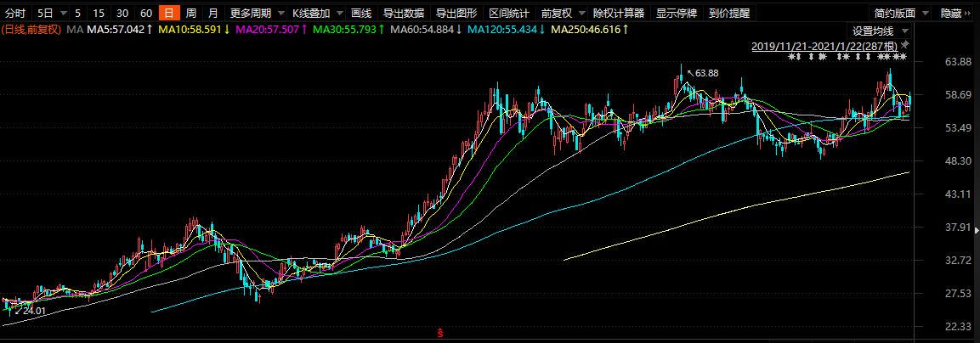Viewport: 980px width, 343px height.
Task: Toggle 显示停牌 suspension display
Action: pos(677,13)
